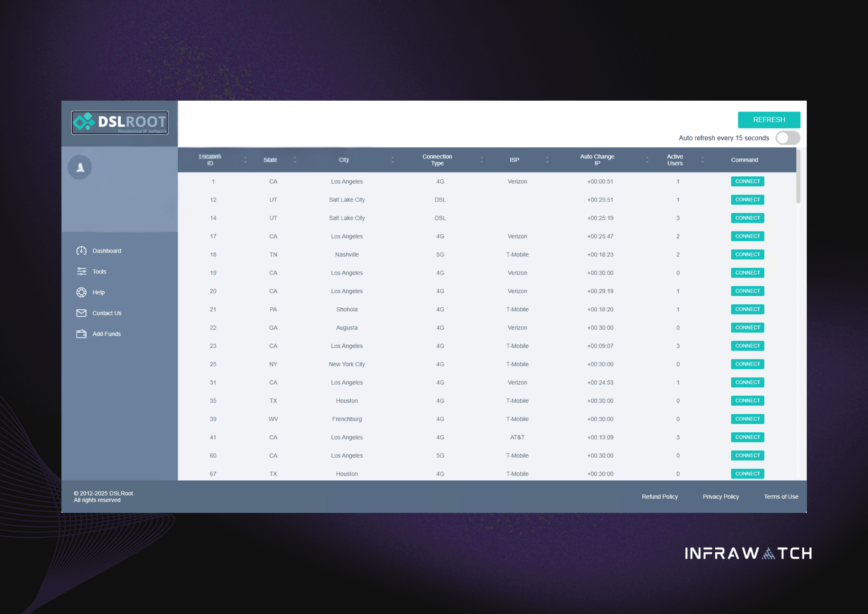
Task: Connect to location ID 12
Action: click(747, 200)
